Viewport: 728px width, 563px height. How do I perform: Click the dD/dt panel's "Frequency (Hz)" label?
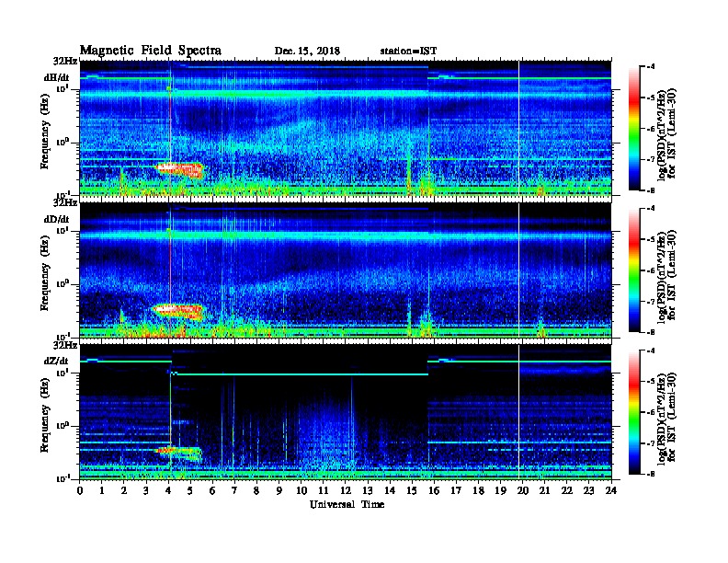(44, 273)
